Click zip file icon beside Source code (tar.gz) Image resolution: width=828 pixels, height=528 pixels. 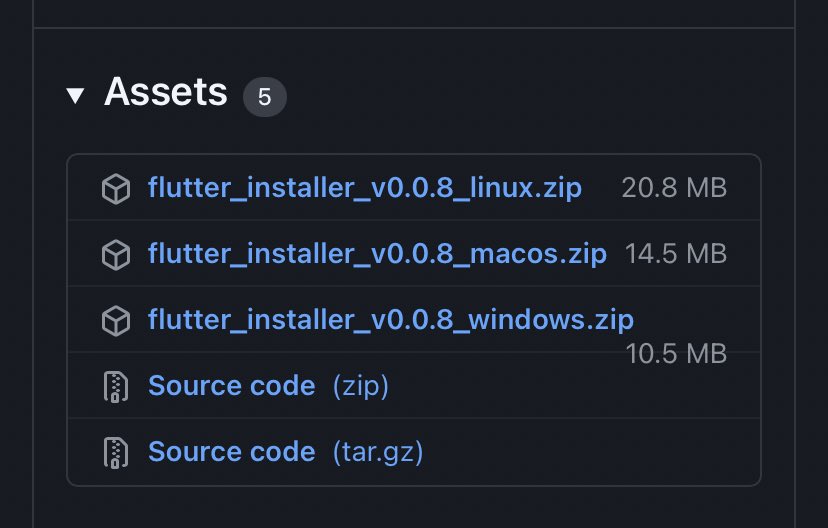[116, 453]
